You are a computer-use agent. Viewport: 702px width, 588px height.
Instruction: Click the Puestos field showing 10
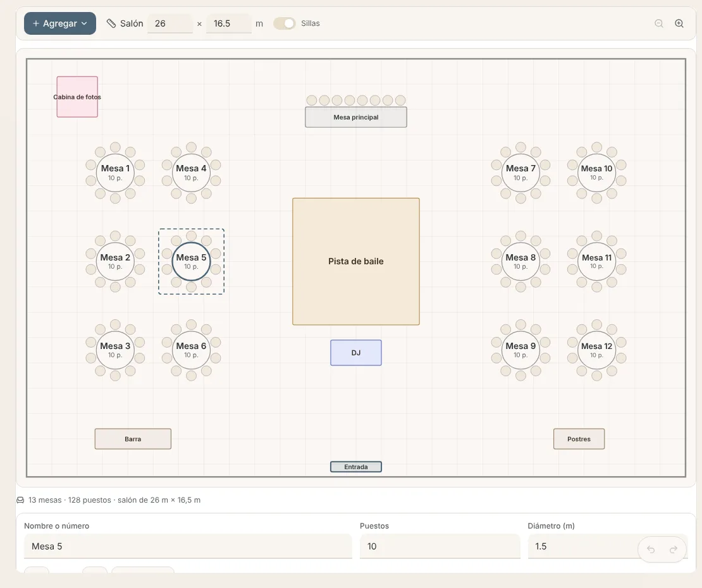(x=440, y=546)
